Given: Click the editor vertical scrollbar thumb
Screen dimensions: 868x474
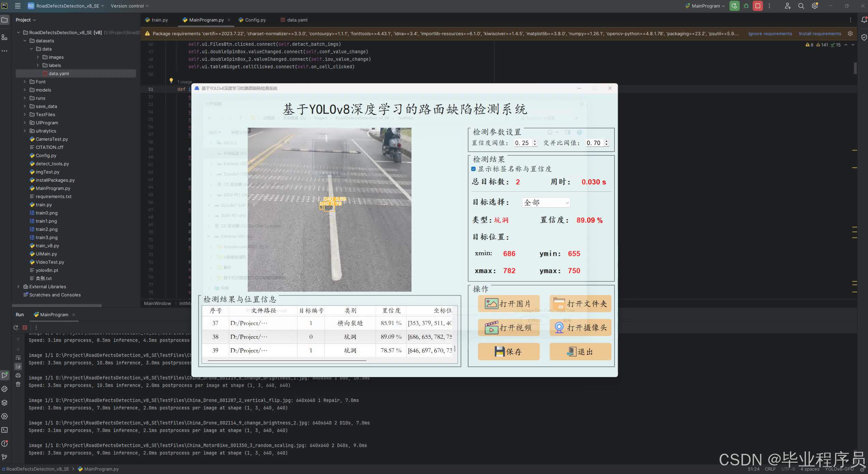Looking at the screenshot, I should (855, 68).
